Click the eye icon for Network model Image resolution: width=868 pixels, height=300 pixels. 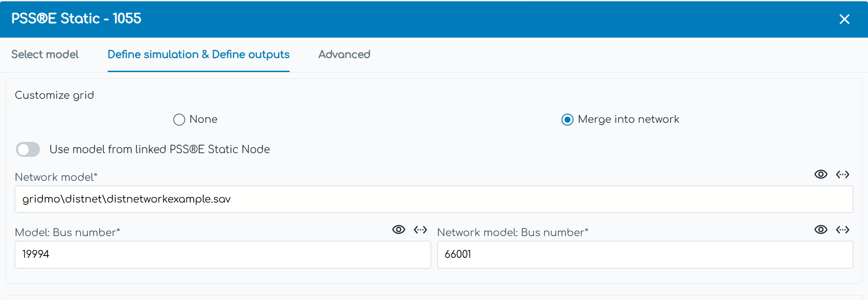coord(820,174)
